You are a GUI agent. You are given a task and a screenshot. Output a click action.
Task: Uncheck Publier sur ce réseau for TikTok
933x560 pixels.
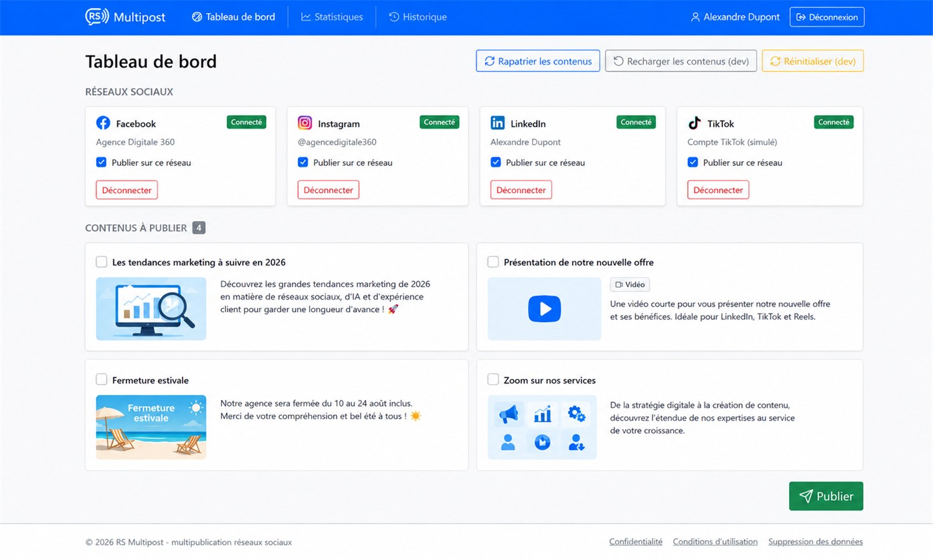click(693, 162)
